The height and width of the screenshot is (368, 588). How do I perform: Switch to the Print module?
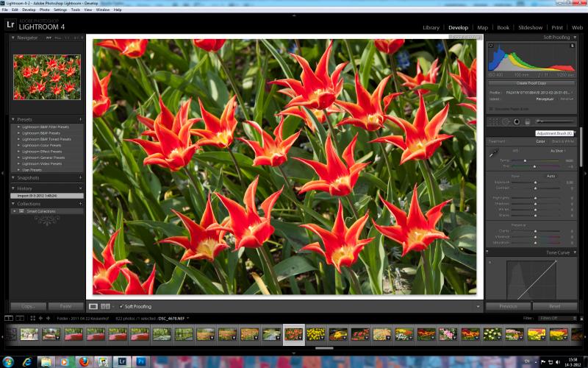[x=557, y=27]
